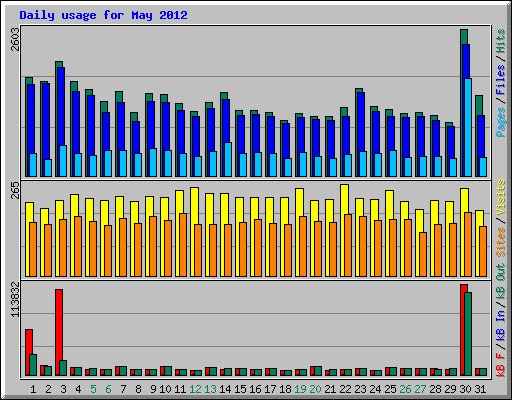512x400 pixels.
Task: Click the dark blue files bar for day 23
Action: 361,122
